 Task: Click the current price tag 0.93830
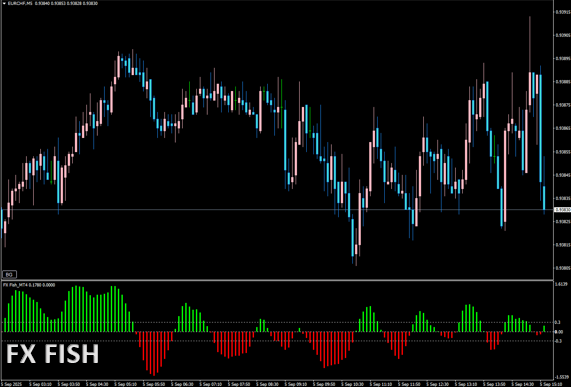[562, 210]
